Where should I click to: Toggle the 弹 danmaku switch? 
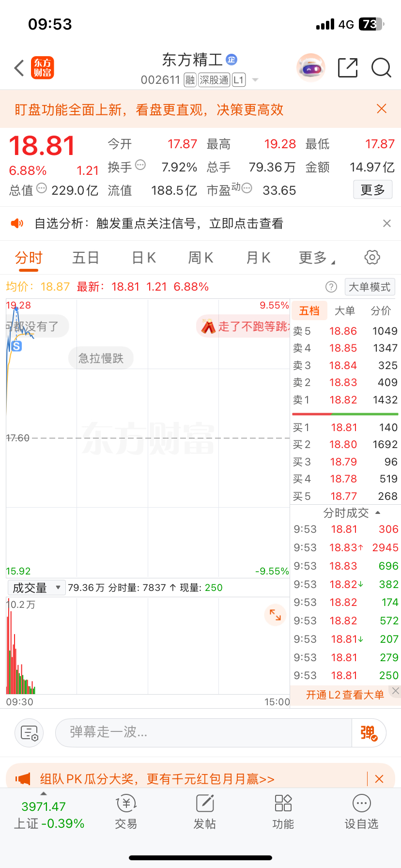pos(369,733)
